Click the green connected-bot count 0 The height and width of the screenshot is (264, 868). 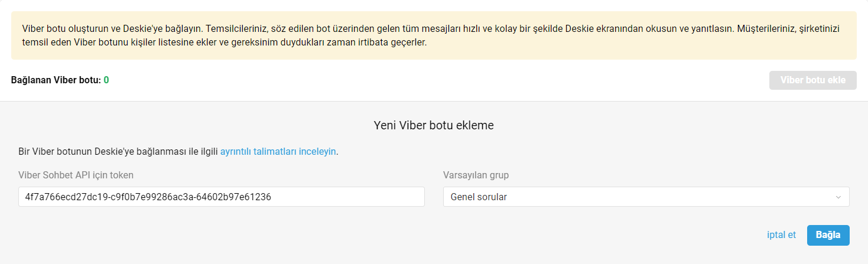[x=106, y=80]
